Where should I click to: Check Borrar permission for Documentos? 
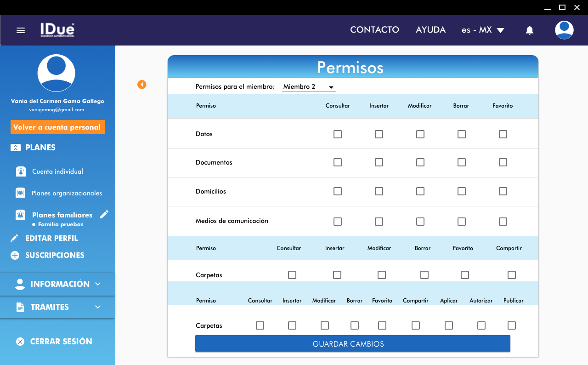[x=462, y=162]
